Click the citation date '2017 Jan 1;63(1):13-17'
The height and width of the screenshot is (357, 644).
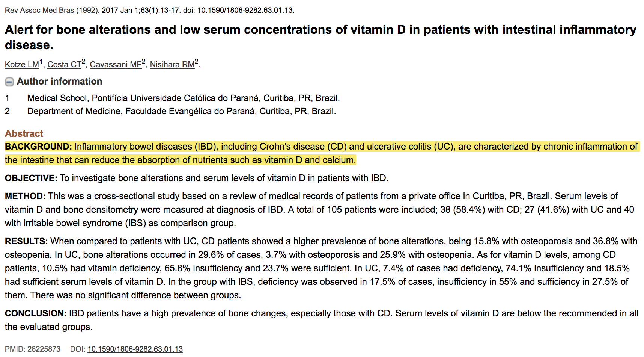pos(141,10)
